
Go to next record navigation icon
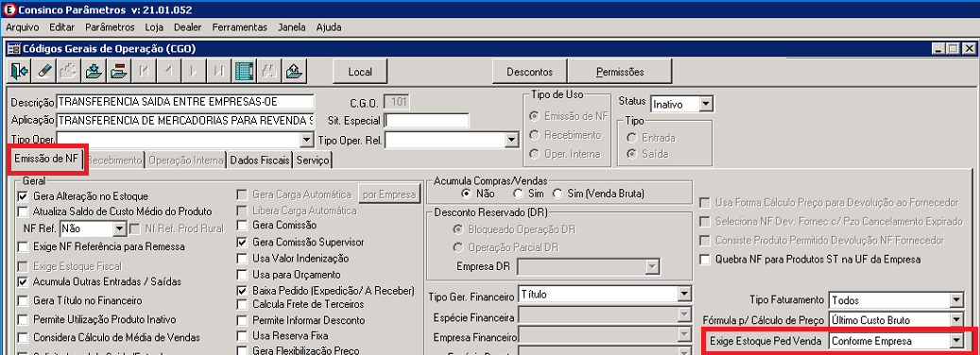click(x=195, y=71)
